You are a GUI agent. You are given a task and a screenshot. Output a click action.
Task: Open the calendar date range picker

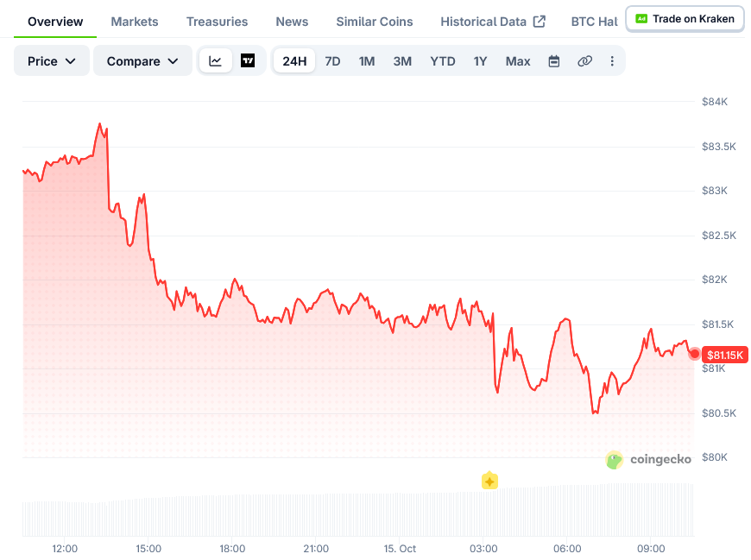point(553,61)
